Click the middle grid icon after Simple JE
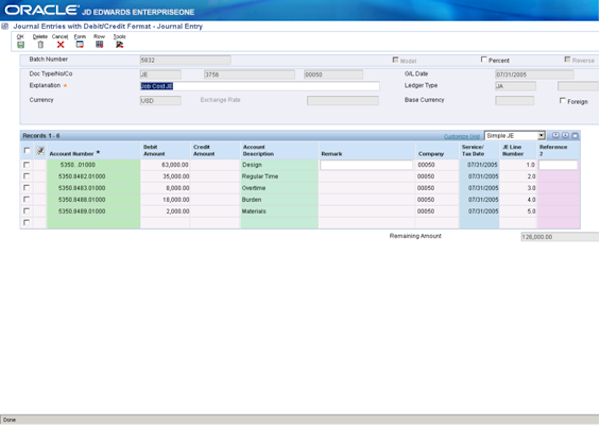Image resolution: width=600 pixels, height=426 pixels. click(565, 135)
